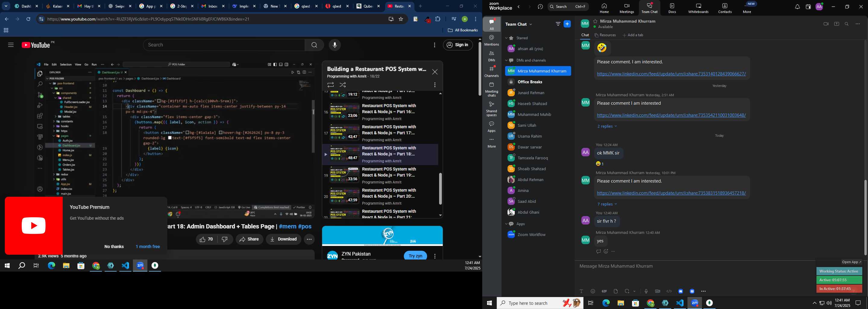
Task: Toggle playlist shuffle in YouTube
Action: coord(343,85)
